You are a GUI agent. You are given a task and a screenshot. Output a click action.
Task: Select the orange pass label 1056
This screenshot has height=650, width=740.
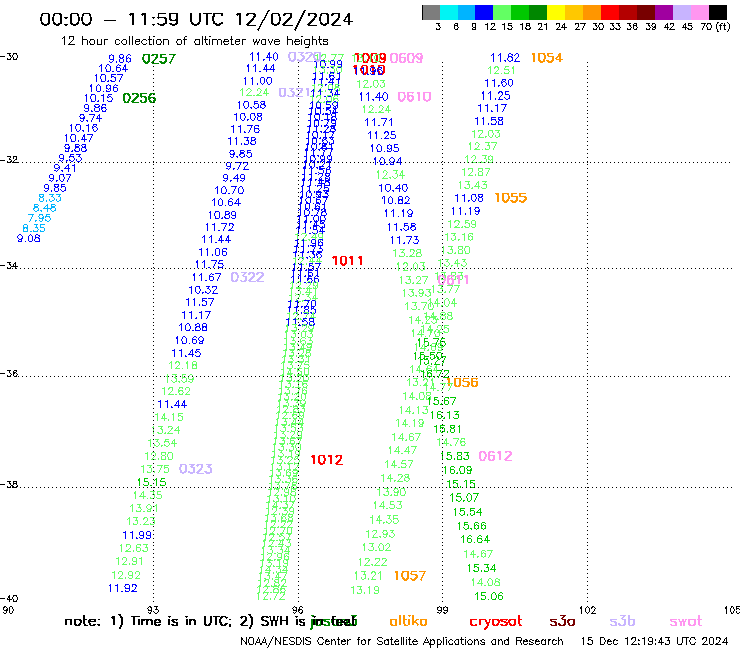click(x=462, y=382)
